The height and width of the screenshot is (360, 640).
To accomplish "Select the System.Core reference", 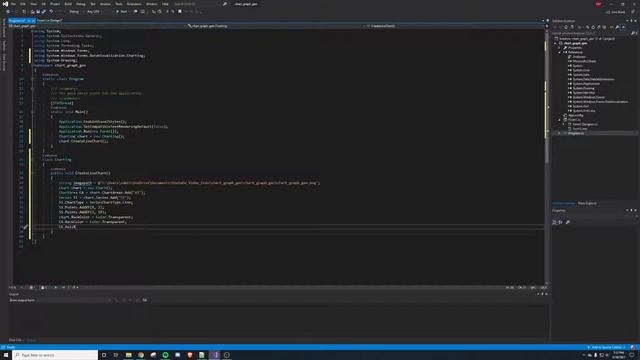I will click(581, 70).
